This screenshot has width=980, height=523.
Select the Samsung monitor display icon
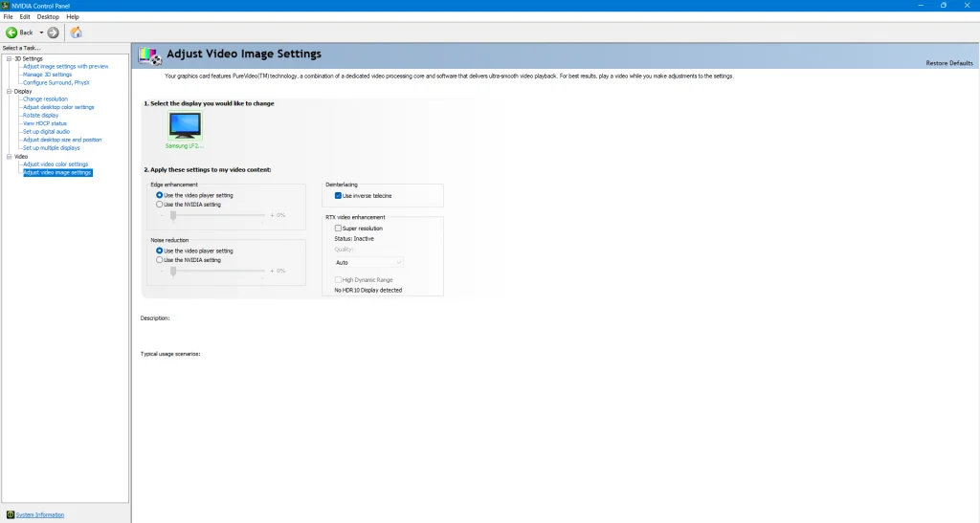[185, 125]
